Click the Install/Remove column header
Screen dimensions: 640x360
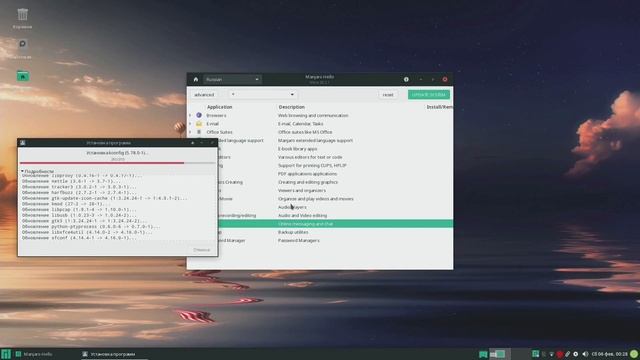click(x=439, y=107)
